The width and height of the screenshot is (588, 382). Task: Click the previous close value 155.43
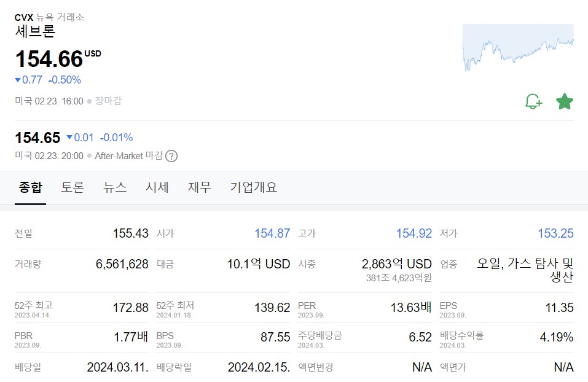(131, 233)
